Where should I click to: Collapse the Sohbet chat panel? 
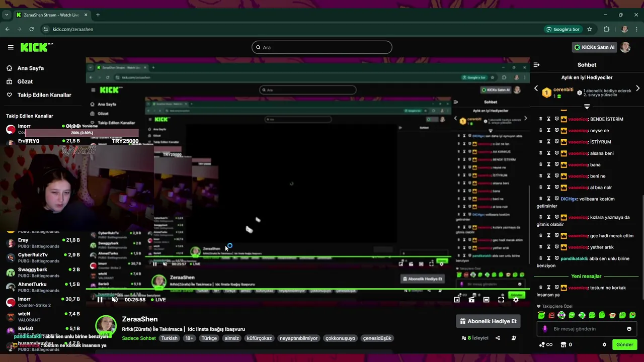[x=536, y=65]
